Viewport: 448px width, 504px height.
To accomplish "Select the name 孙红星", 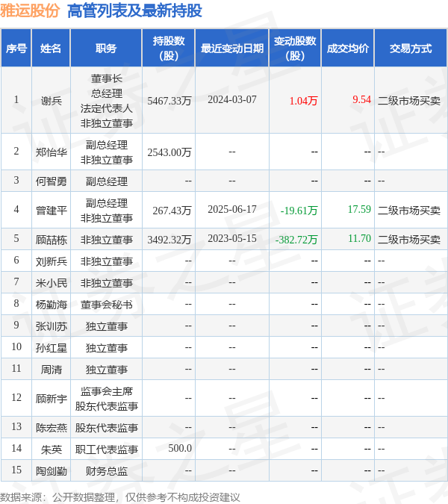I will 51,348.
